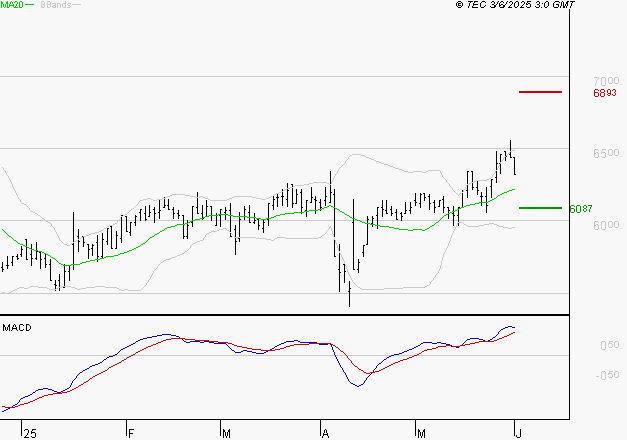The height and width of the screenshot is (440, 627).
Task: Click the TEC 3/6/2025 copyright timestamp text
Action: point(515,5)
